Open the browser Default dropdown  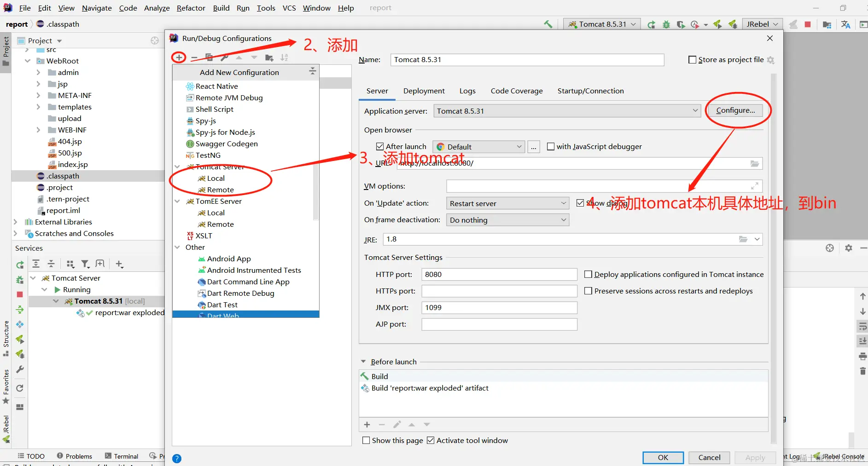pyautogui.click(x=479, y=147)
